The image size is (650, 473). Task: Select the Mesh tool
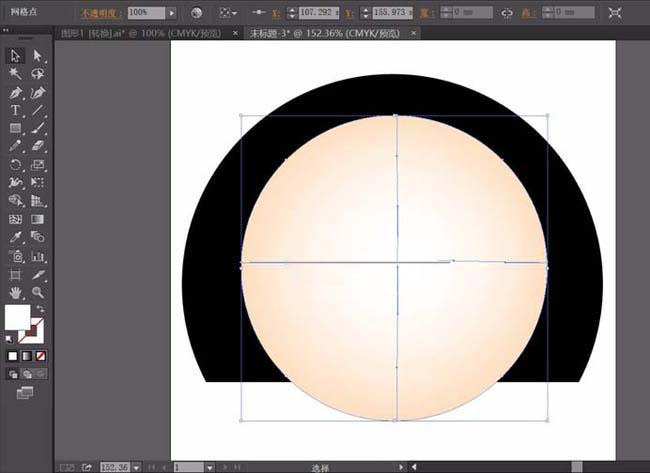[x=15, y=219]
